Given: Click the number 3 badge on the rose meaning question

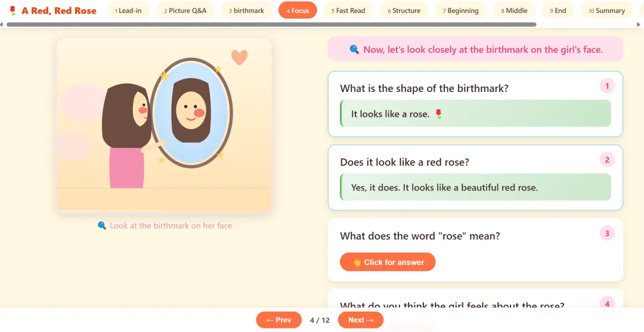Looking at the screenshot, I should click(x=607, y=233).
